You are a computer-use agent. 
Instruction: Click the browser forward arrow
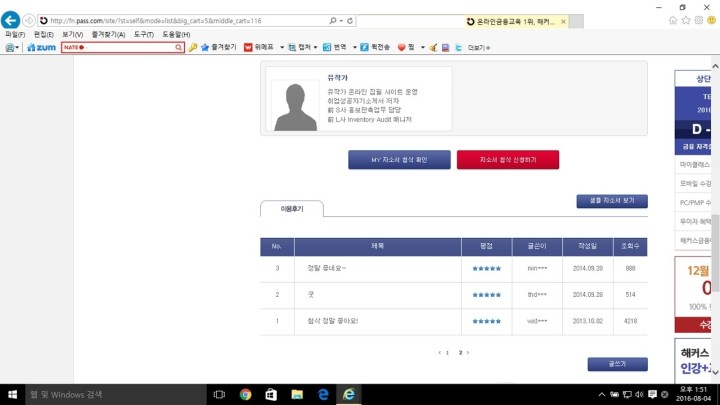tap(29, 21)
